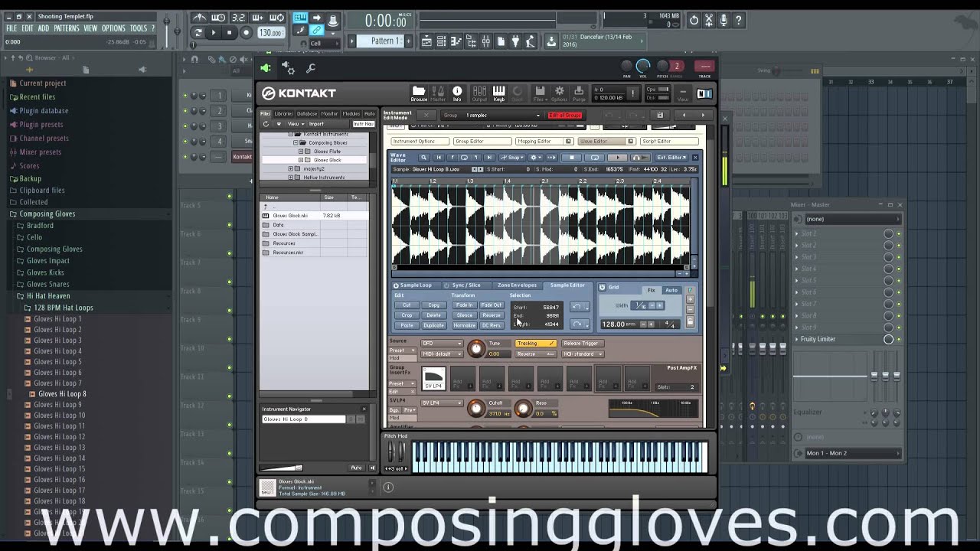Click the Fade Out button
Viewport: 980px width, 551px height.
click(x=492, y=305)
